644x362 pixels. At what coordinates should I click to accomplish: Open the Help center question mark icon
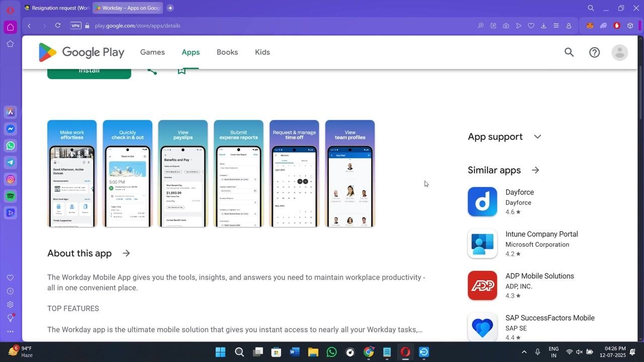[x=595, y=52]
